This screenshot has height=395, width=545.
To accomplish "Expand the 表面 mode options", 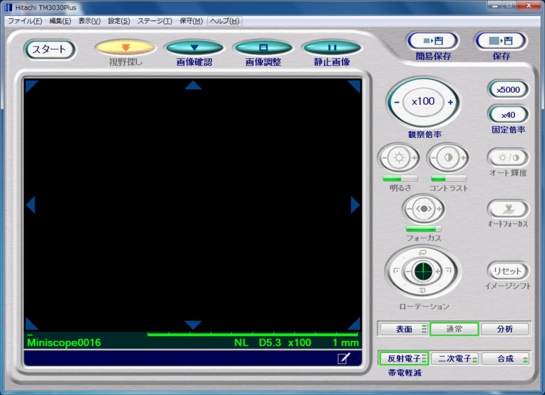I will pos(424,329).
